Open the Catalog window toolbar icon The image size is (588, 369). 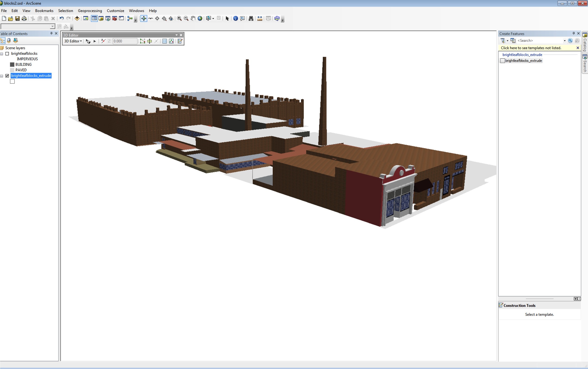pyautogui.click(x=101, y=19)
